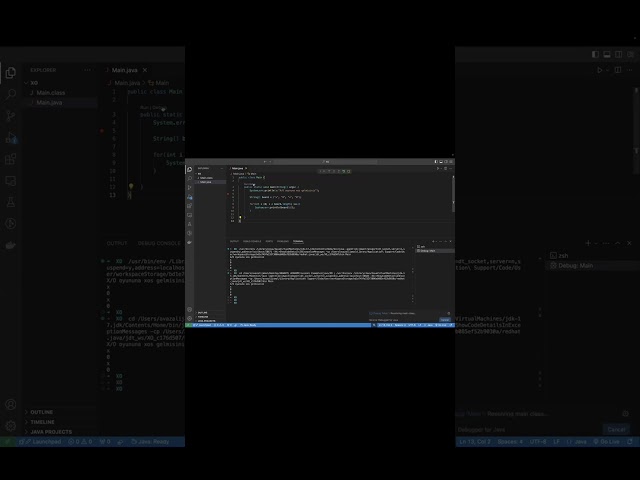Open Accounts icon in dimmed background activity bar
640x480 pixels.
pos(11,404)
